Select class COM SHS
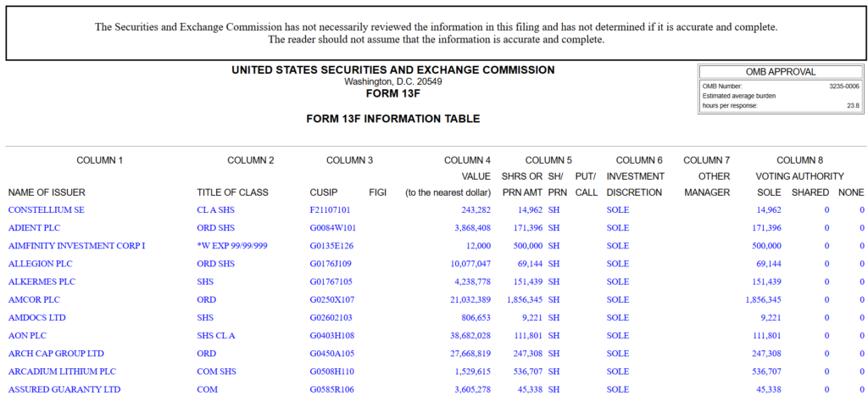 (x=216, y=371)
